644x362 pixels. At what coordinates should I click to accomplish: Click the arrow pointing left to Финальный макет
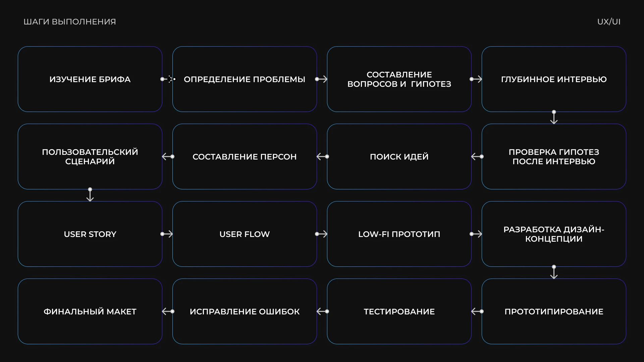point(168,311)
